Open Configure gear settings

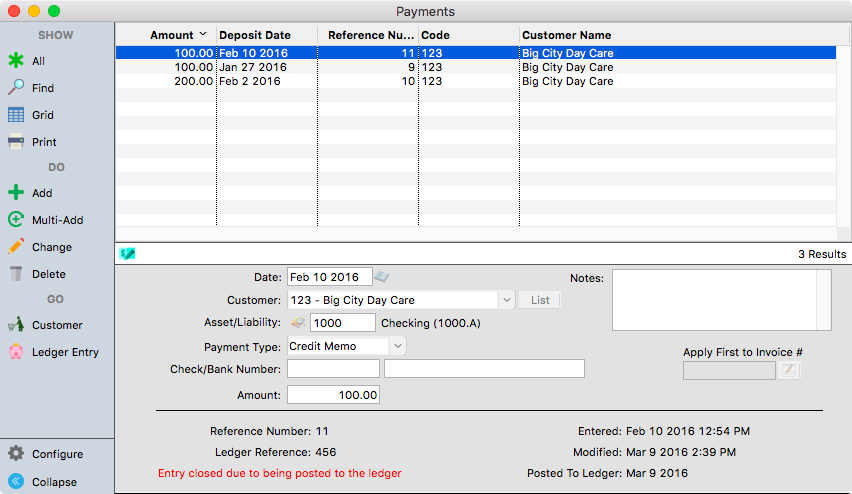pyautogui.click(x=16, y=454)
